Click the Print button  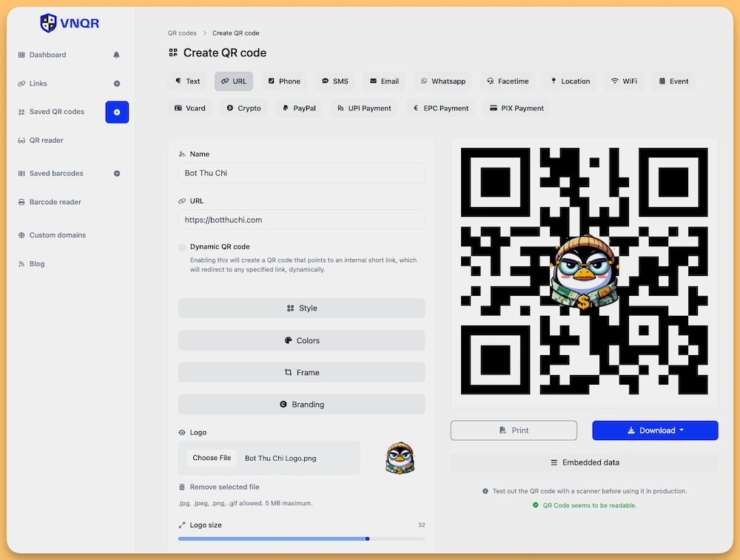pyautogui.click(x=514, y=431)
